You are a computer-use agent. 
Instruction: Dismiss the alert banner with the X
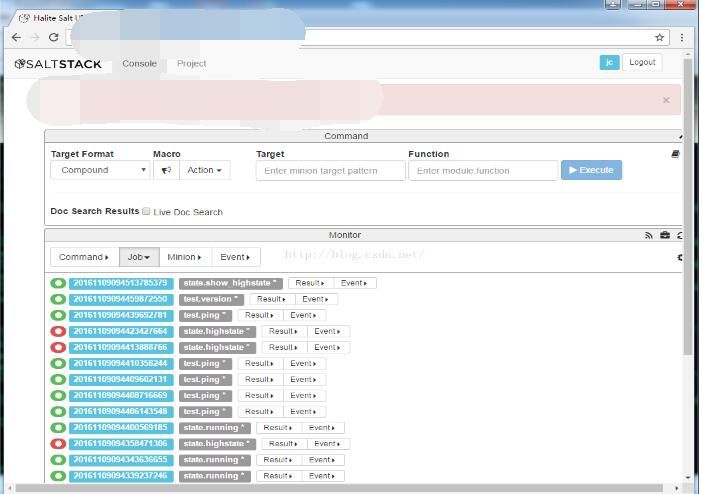[x=666, y=100]
